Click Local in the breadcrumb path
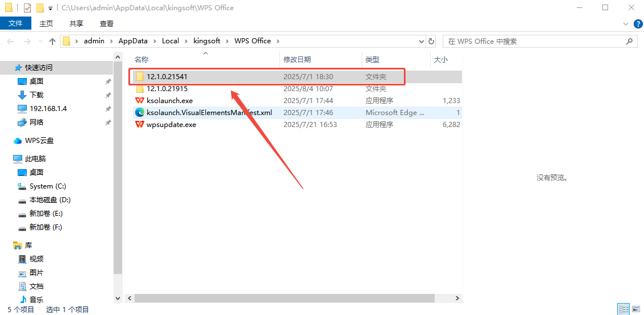This screenshot has height=315, width=644. pos(171,41)
